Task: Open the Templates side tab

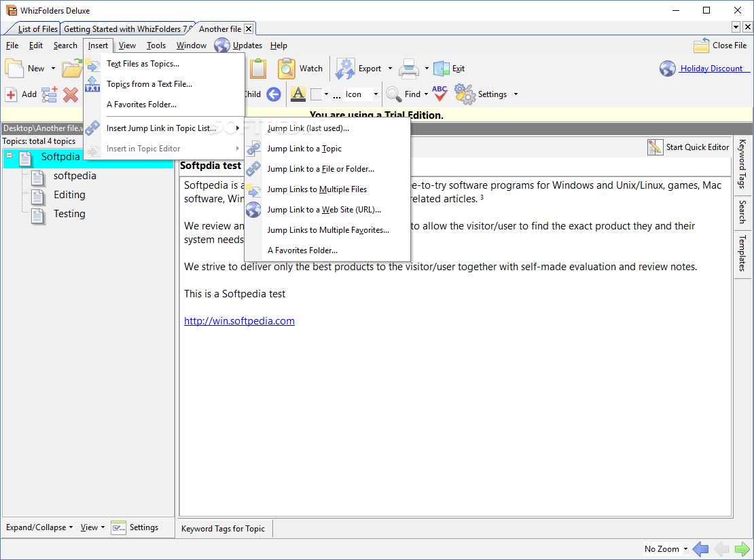Action: tap(743, 253)
